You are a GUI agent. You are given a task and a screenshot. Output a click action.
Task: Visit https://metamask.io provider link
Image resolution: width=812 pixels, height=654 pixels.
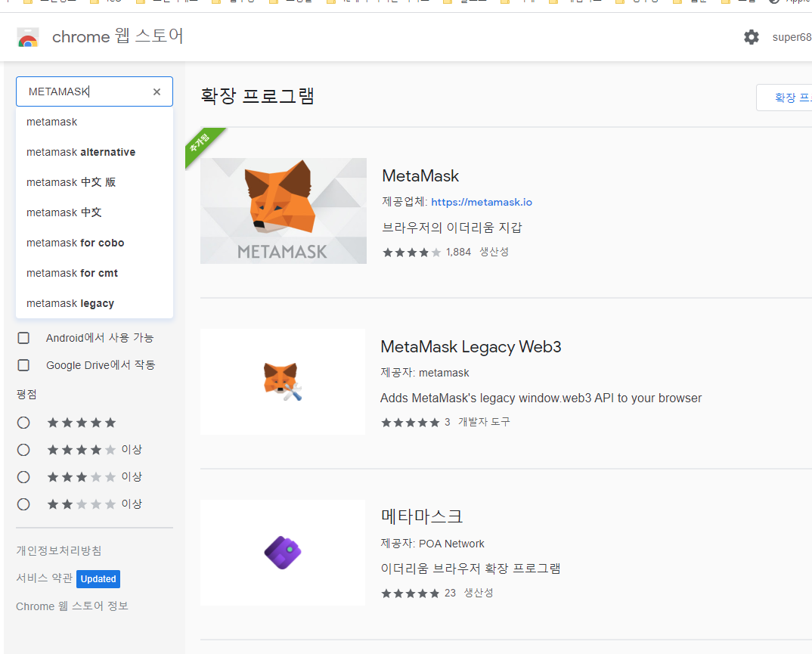[x=482, y=202]
